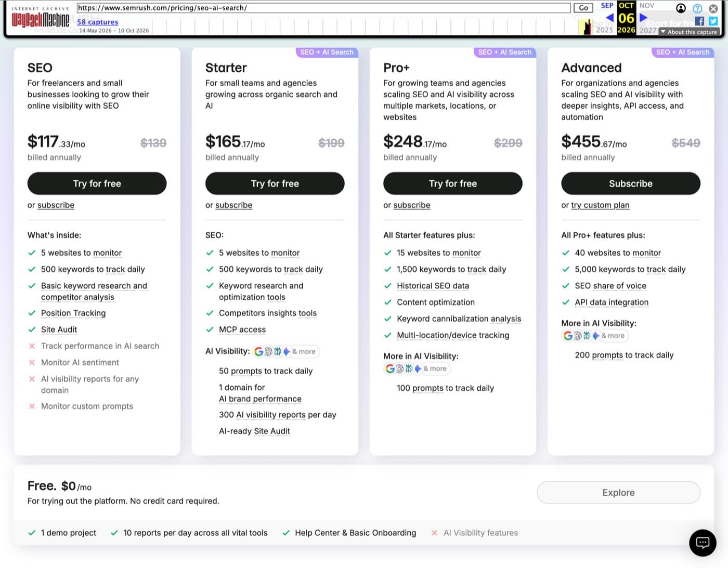
Task: Click 'Try for free' on the Pro+ plan
Action: (x=452, y=183)
